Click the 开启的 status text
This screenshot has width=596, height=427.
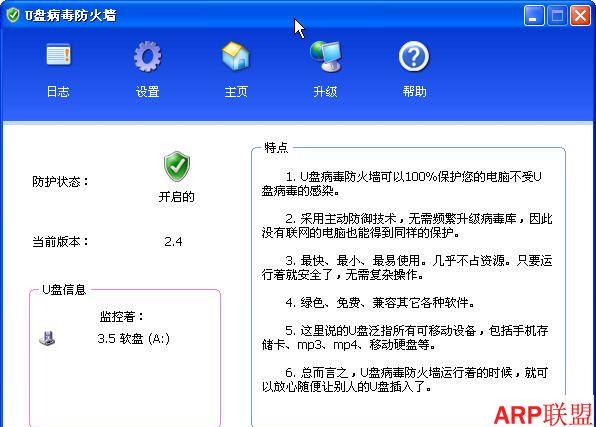point(176,197)
